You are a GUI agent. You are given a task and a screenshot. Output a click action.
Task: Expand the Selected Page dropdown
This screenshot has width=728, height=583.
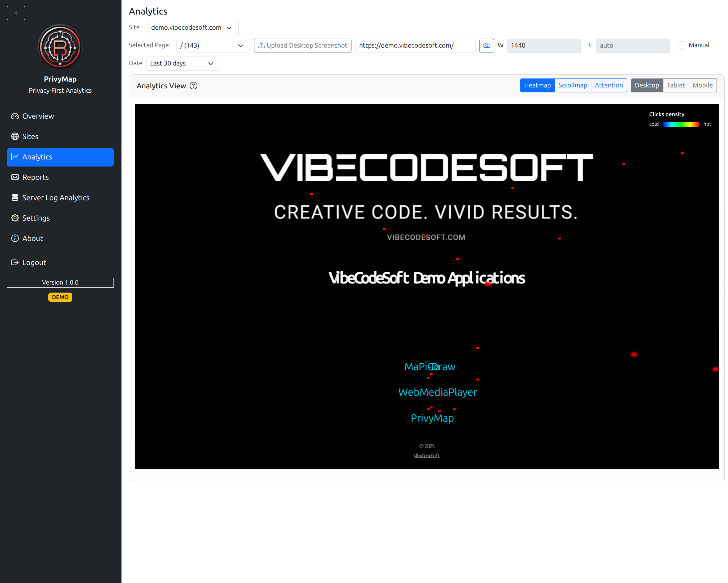click(x=213, y=45)
